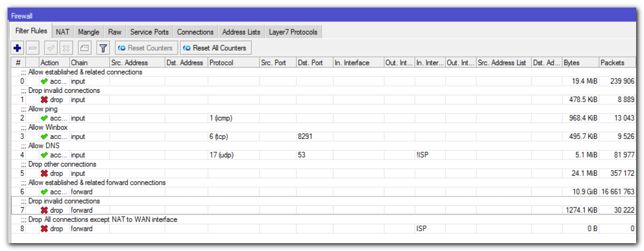Select the Dst. Port 8291 cell
644x251 pixels.
pyautogui.click(x=313, y=137)
